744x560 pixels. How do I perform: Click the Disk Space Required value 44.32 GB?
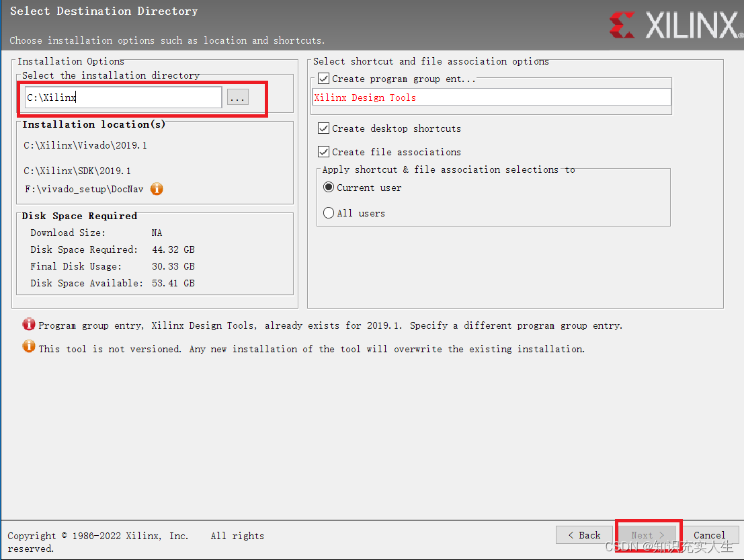(x=173, y=249)
